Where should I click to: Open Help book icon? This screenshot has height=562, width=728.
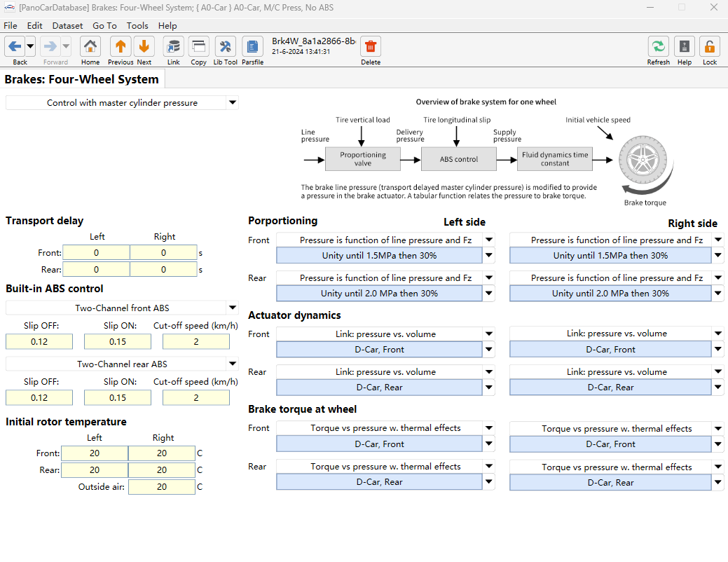(685, 46)
